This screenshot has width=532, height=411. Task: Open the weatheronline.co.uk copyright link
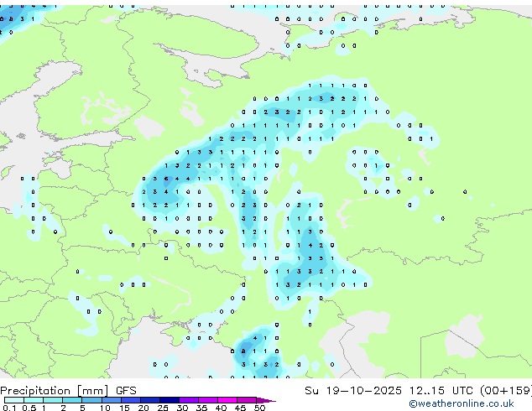[x=461, y=403]
